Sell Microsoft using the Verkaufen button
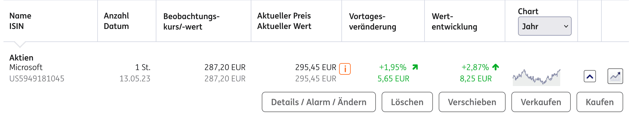Screen dimensions: 644x117 click(541, 102)
